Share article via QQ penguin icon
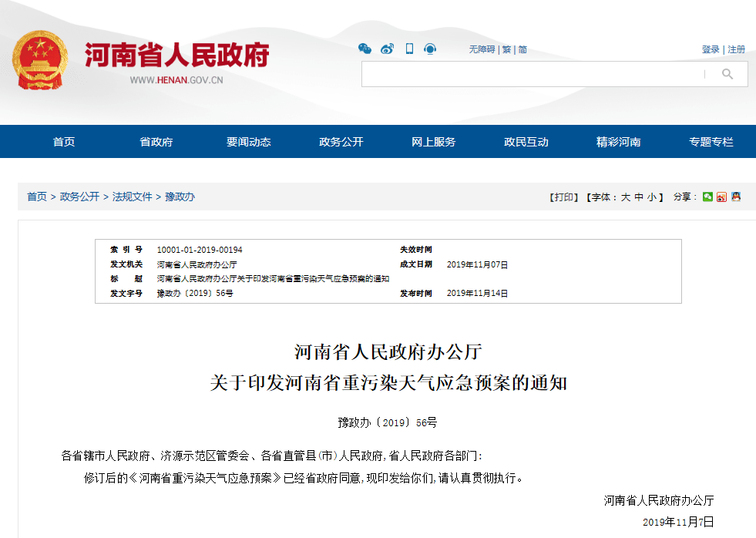 click(736, 197)
